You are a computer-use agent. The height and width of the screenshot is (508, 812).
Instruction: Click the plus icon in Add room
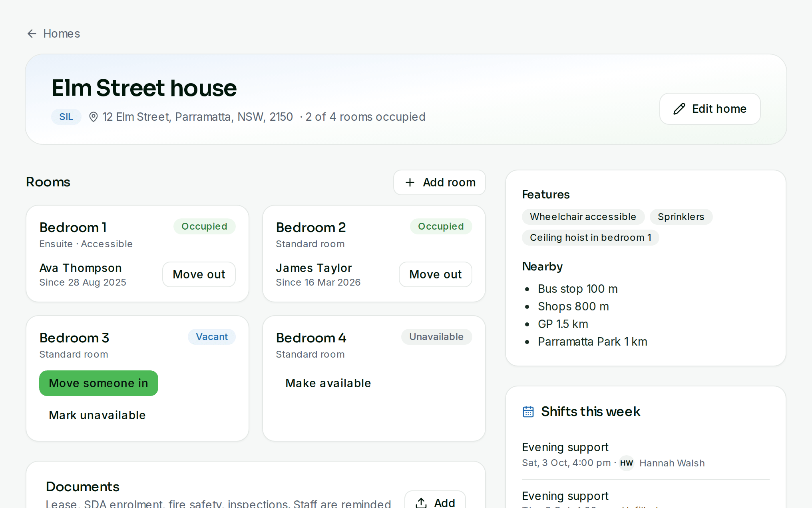410,182
